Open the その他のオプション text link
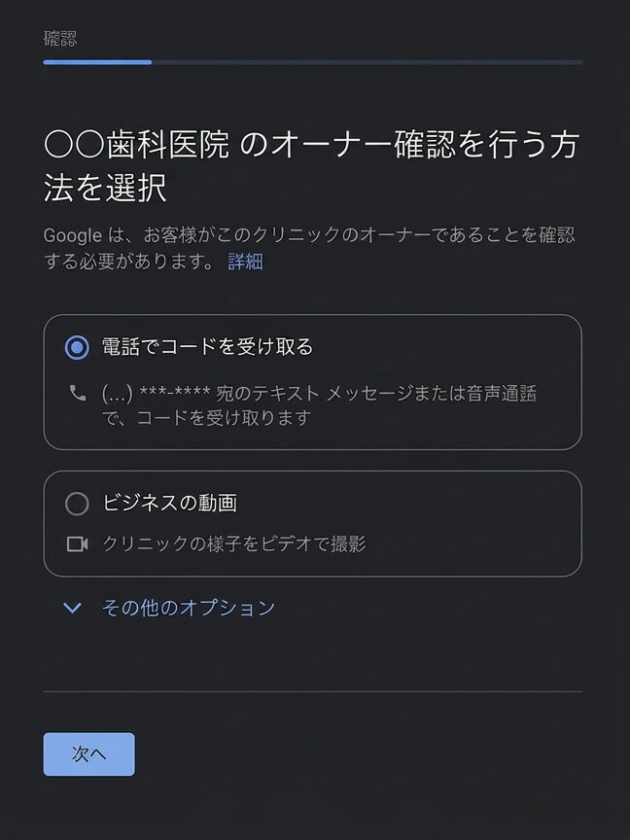The width and height of the screenshot is (630, 840). point(189,609)
